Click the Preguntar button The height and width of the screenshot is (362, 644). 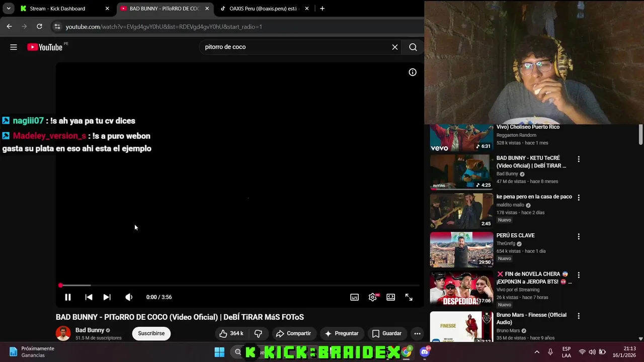[x=342, y=333]
